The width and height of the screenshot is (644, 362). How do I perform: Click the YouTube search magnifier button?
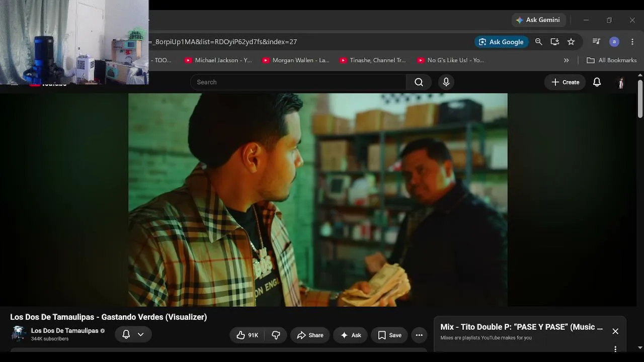tap(419, 82)
